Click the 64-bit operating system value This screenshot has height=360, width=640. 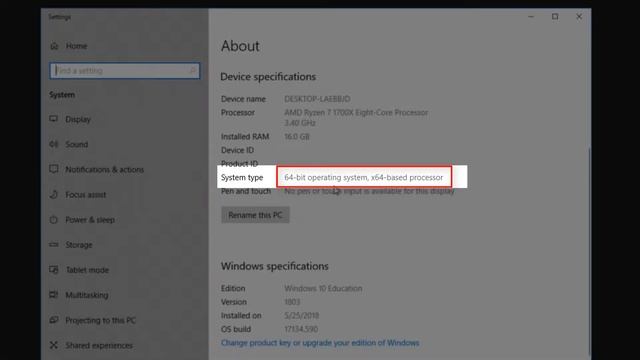[x=364, y=178]
